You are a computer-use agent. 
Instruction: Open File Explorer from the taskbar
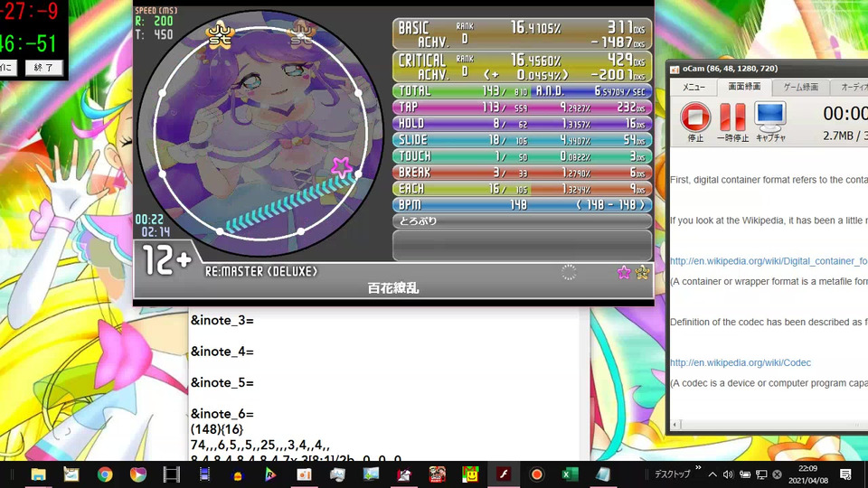click(38, 474)
